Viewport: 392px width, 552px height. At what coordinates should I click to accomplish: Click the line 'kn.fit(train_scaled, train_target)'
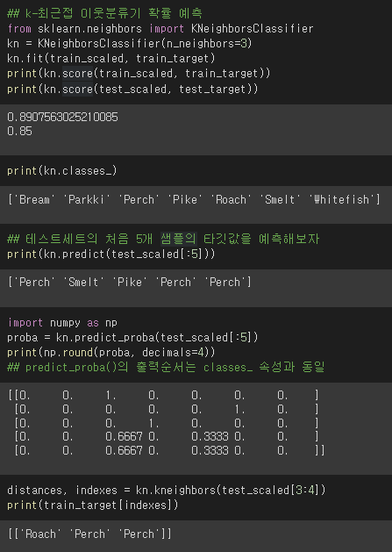coord(110,58)
